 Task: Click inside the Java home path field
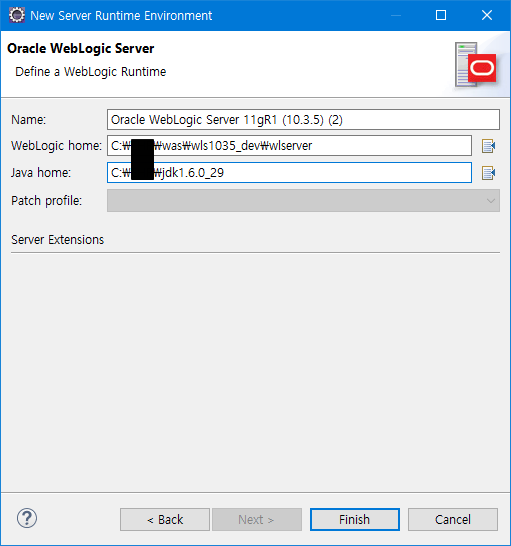(x=289, y=172)
